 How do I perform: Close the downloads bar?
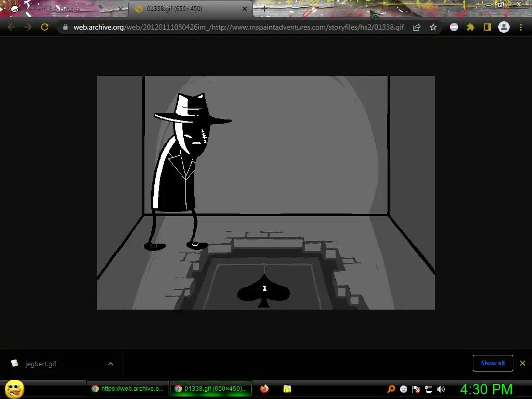[523, 363]
